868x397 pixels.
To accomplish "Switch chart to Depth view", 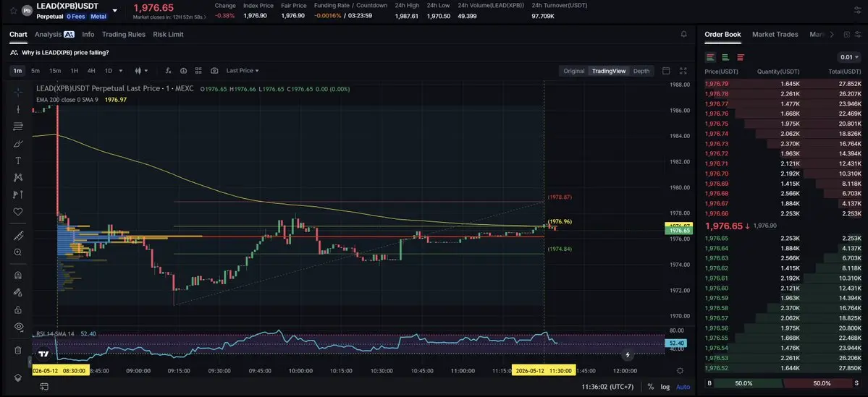I will point(641,71).
